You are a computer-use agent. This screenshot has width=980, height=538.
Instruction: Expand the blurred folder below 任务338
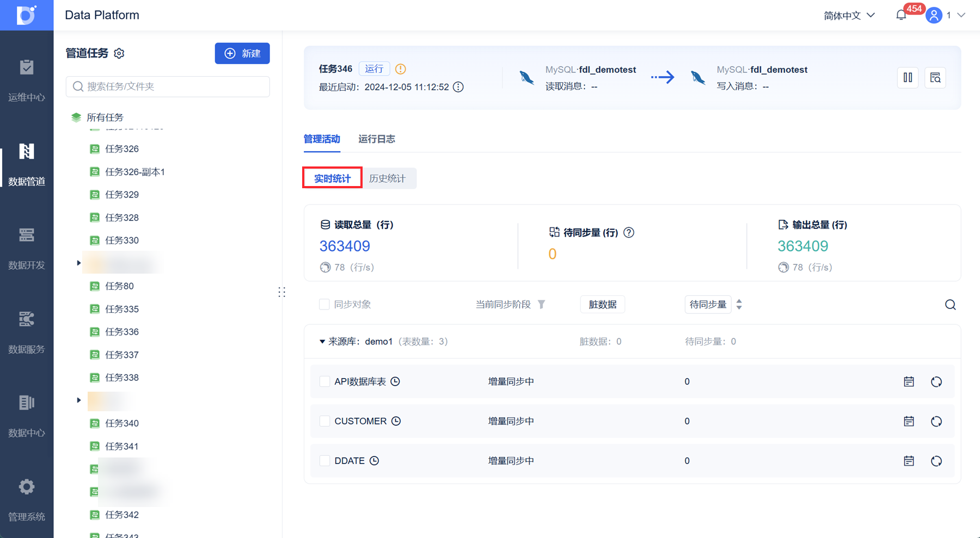pyautogui.click(x=79, y=400)
